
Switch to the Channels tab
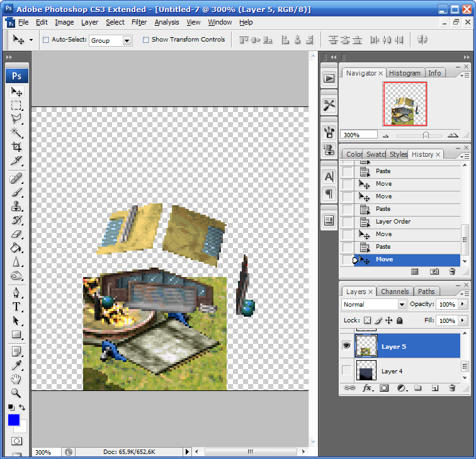click(x=395, y=292)
